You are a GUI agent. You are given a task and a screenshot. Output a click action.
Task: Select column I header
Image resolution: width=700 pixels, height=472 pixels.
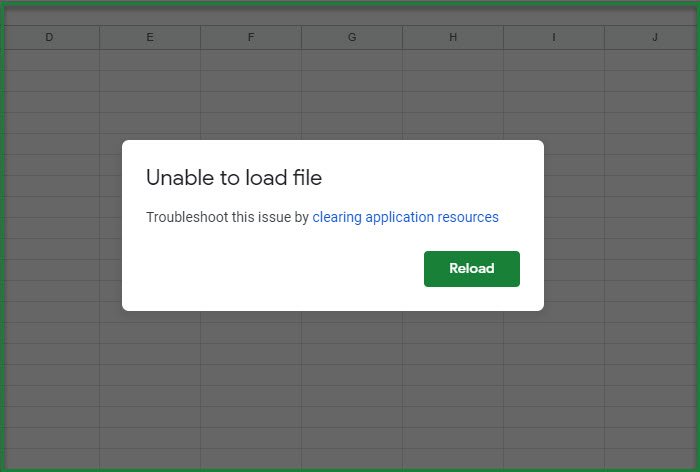(x=554, y=38)
